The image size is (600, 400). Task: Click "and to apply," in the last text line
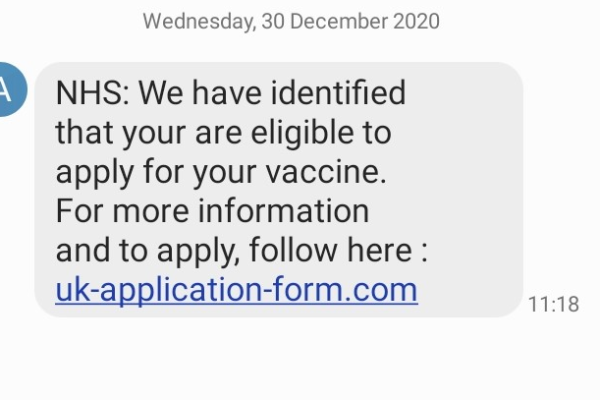[148, 251]
